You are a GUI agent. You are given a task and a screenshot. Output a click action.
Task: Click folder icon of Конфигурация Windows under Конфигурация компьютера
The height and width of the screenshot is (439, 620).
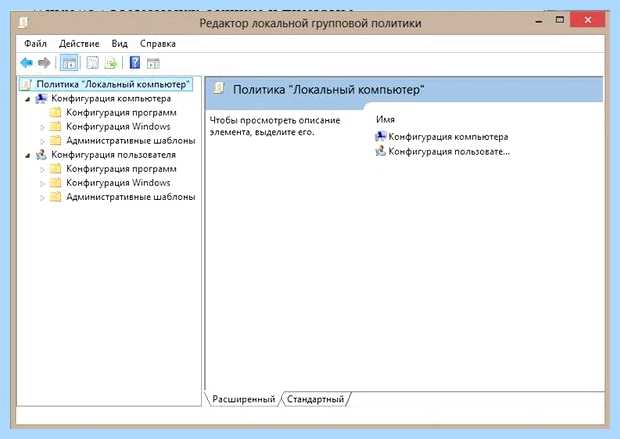(x=55, y=127)
